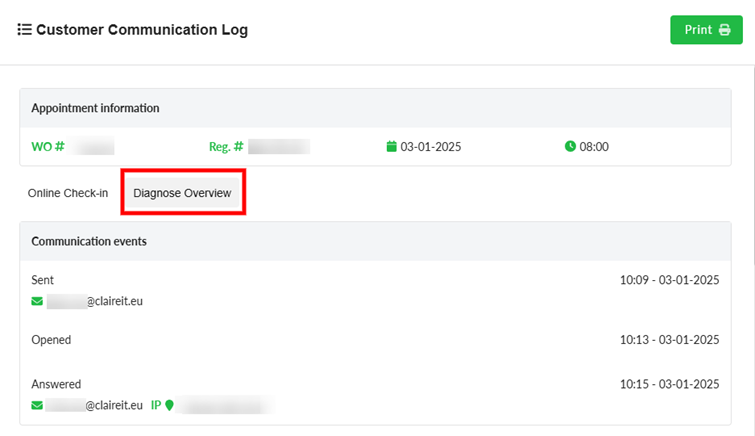Image resolution: width=755 pixels, height=436 pixels.
Task: Click the envelope icon under Answered
Action: pos(37,406)
